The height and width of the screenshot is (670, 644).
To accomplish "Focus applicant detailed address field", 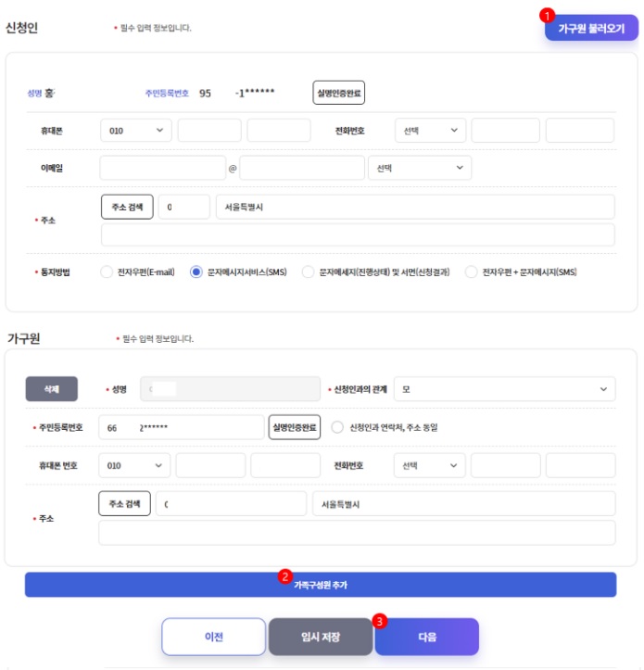I will [358, 234].
